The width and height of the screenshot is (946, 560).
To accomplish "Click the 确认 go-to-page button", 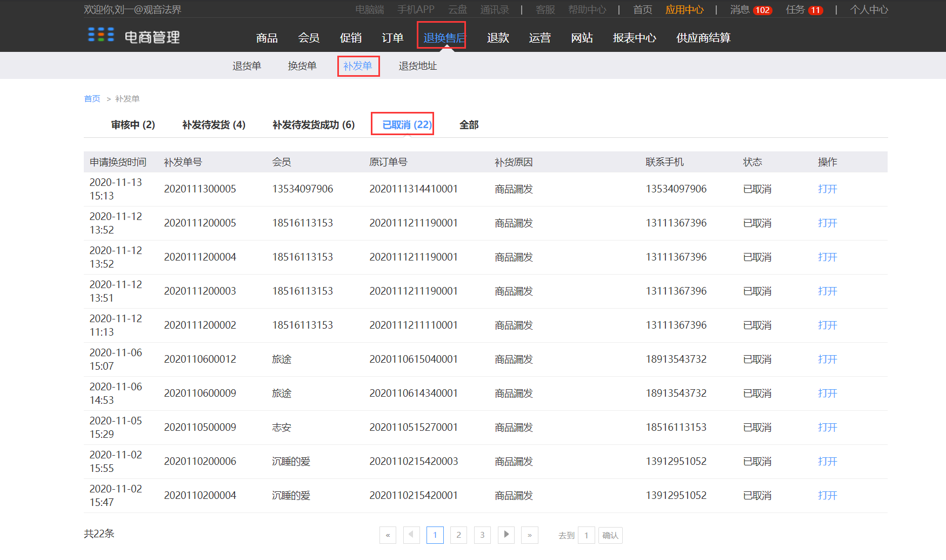I will click(x=610, y=535).
